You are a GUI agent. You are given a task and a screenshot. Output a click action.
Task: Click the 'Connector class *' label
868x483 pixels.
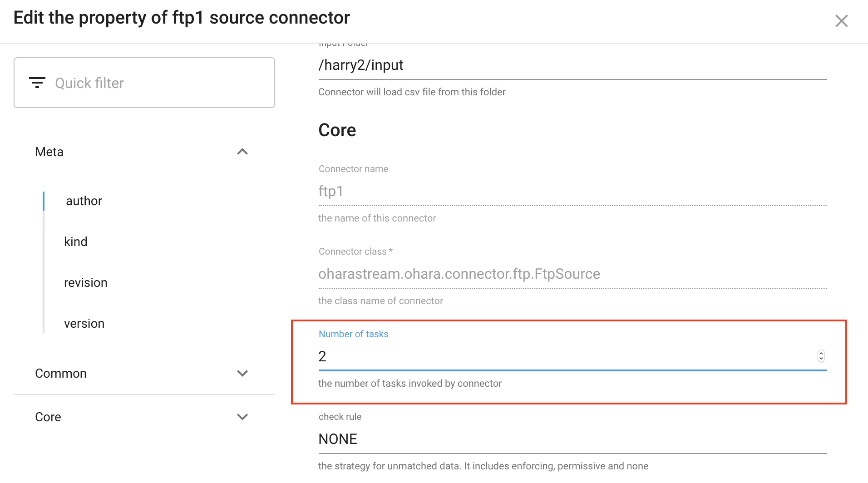tap(355, 251)
